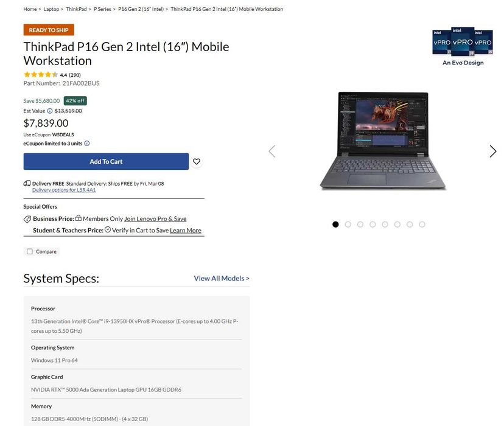The height and width of the screenshot is (426, 504).
Task: Click the Add To Cart button
Action: 106,161
